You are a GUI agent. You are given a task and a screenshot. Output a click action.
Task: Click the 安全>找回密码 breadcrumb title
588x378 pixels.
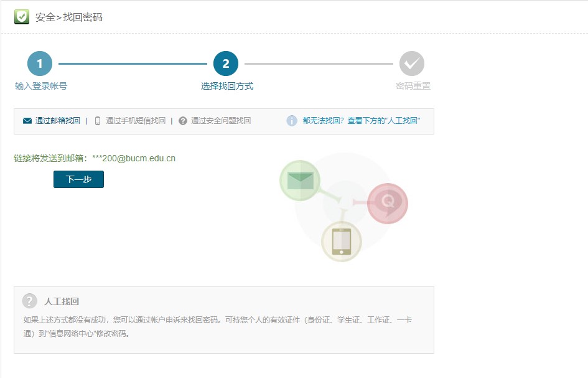68,17
